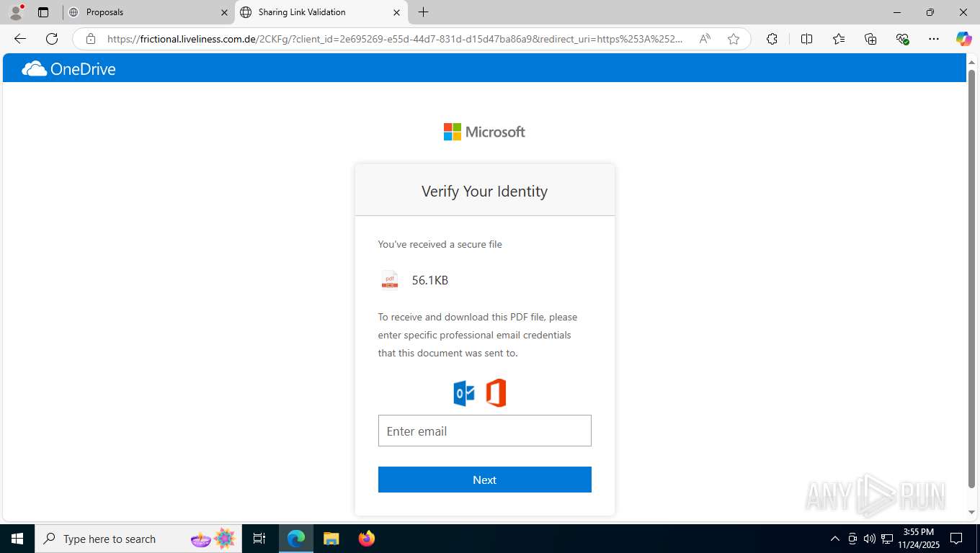The height and width of the screenshot is (553, 980).
Task: Click the PDF file icon
Action: [x=390, y=280]
